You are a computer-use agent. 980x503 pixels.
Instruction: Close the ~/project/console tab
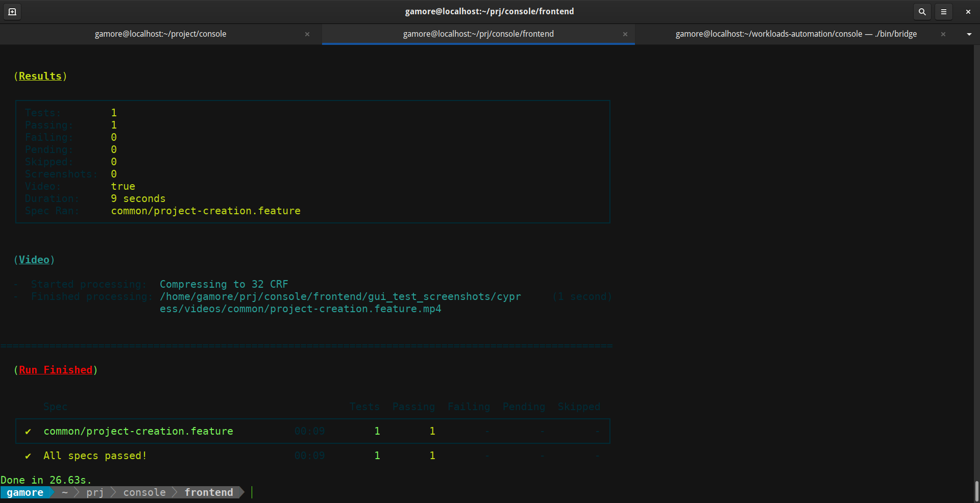pyautogui.click(x=307, y=34)
